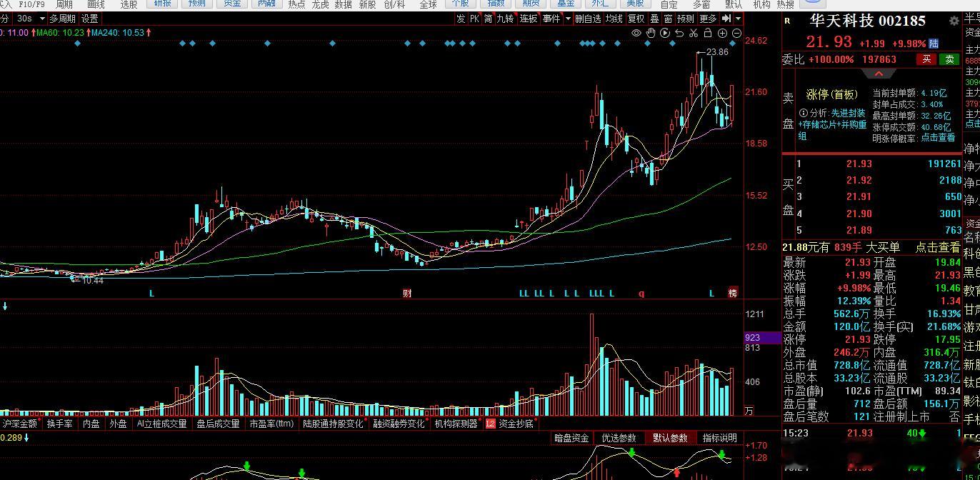This screenshot has height=480, width=980.
Task: Click the PK compare button
Action: pyautogui.click(x=475, y=19)
